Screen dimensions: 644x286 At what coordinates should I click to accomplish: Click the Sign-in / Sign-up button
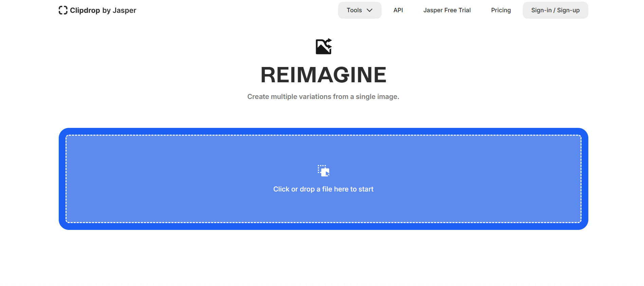(555, 10)
